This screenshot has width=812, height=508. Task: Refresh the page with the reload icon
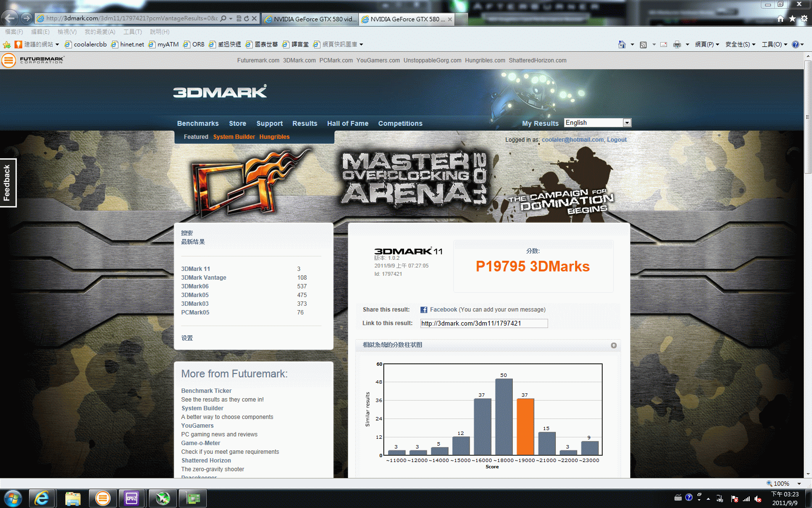point(246,18)
